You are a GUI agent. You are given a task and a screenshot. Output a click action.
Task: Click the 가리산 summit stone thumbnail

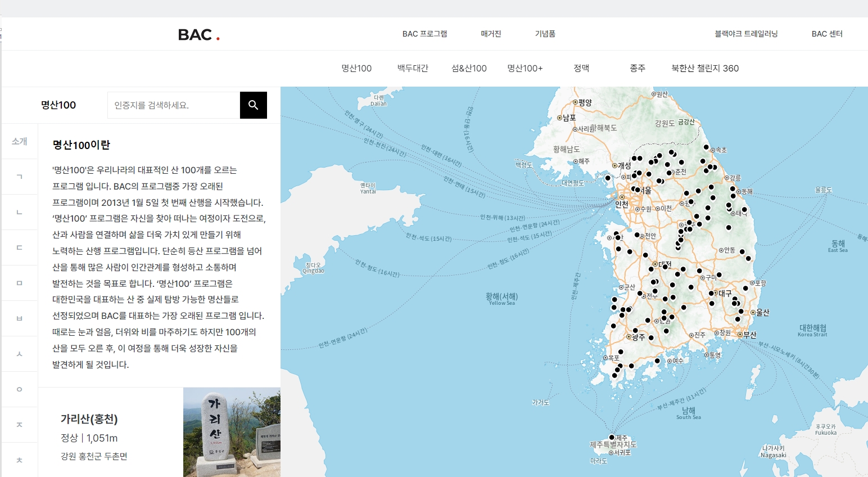(x=231, y=432)
